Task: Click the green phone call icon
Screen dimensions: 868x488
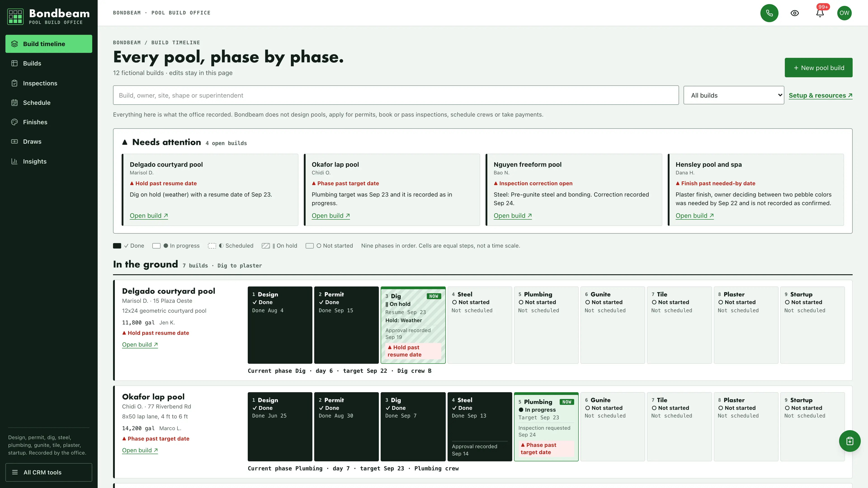Action: pos(769,13)
